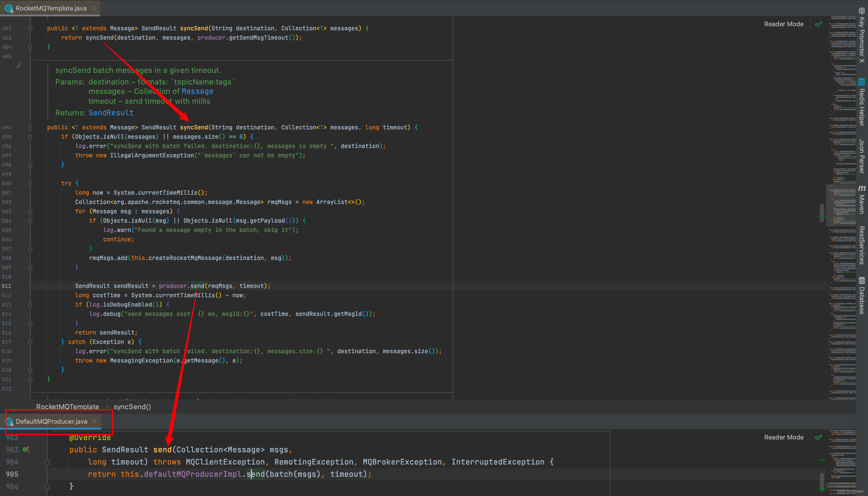Click '@Override' annotation on line 902
The width and height of the screenshot is (868, 496).
click(x=90, y=437)
